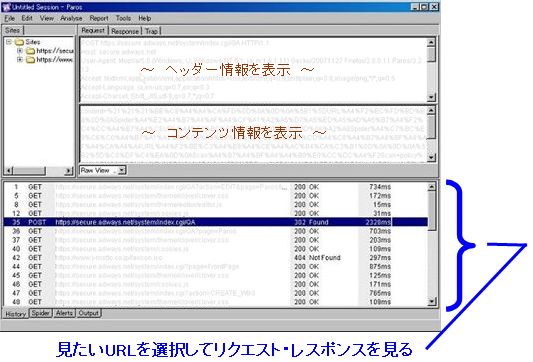Switch to the Output tab
Image resolution: width=533 pixels, height=362 pixels.
click(x=88, y=313)
